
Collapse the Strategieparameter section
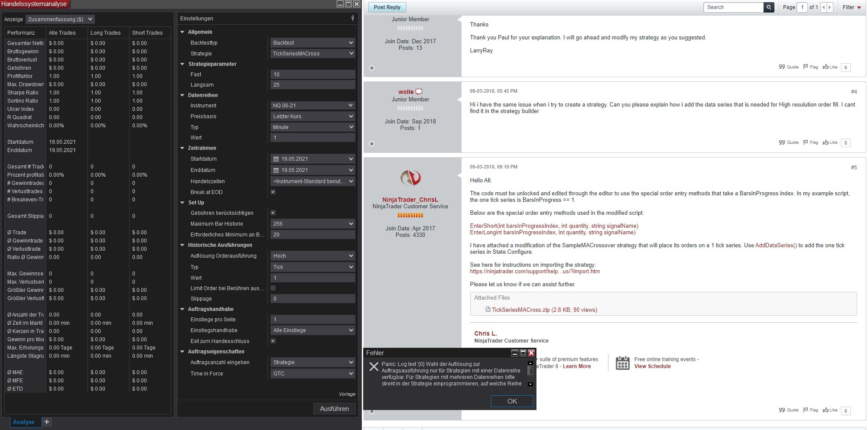(182, 64)
